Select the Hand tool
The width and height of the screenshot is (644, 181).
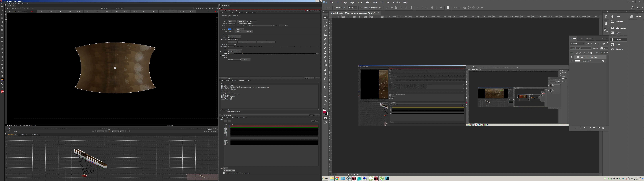(x=325, y=96)
